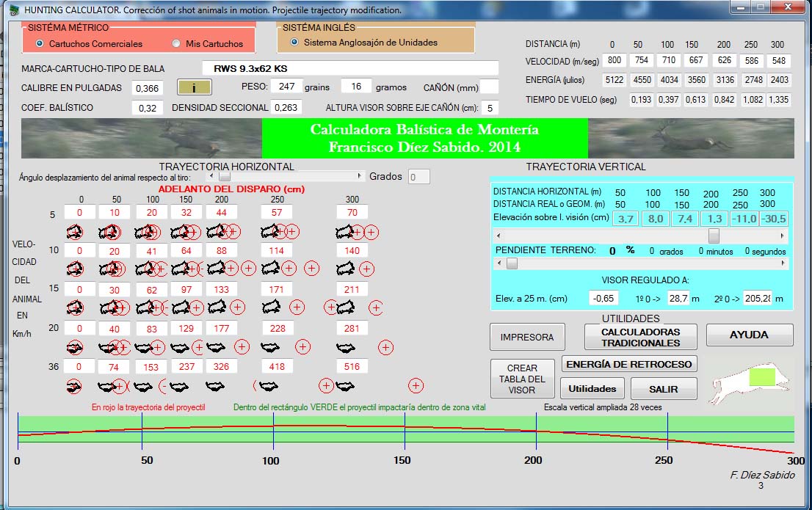Select the Cartuchos Comerciales radio button
Image resolution: width=812 pixels, height=510 pixels.
click(40, 44)
